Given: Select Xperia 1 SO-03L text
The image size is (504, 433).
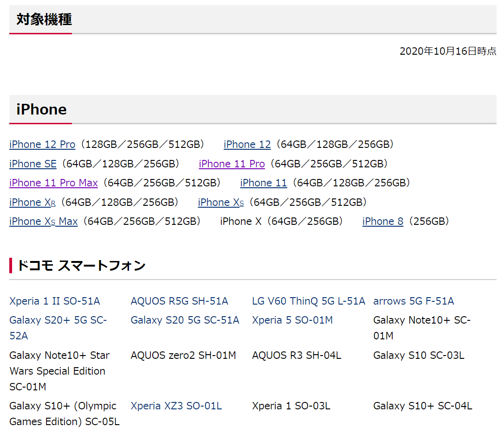Looking at the screenshot, I should [291, 406].
